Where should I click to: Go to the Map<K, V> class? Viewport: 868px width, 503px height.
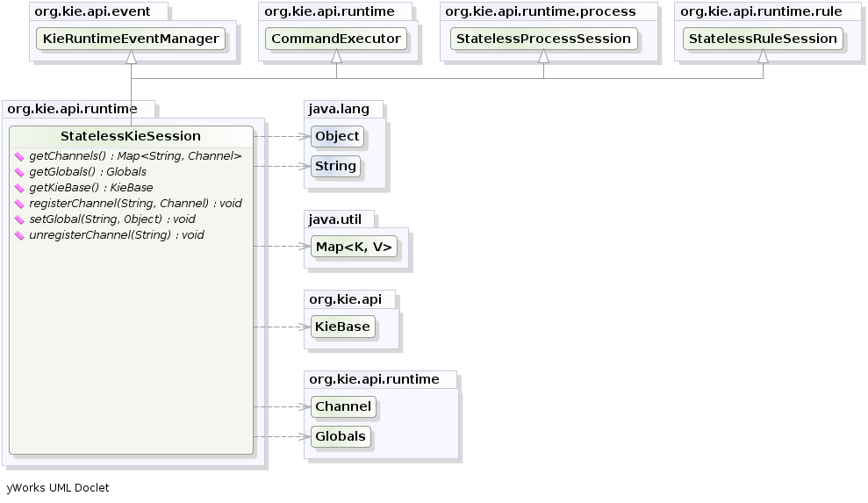point(354,247)
